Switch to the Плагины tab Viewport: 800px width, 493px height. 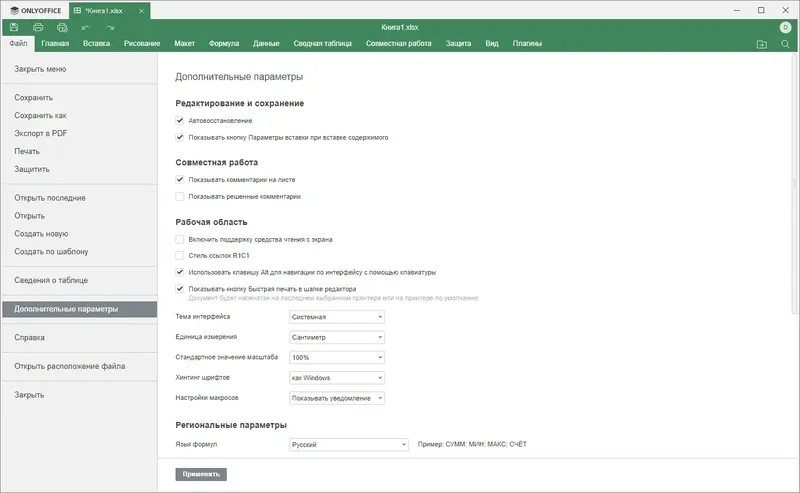(x=527, y=43)
